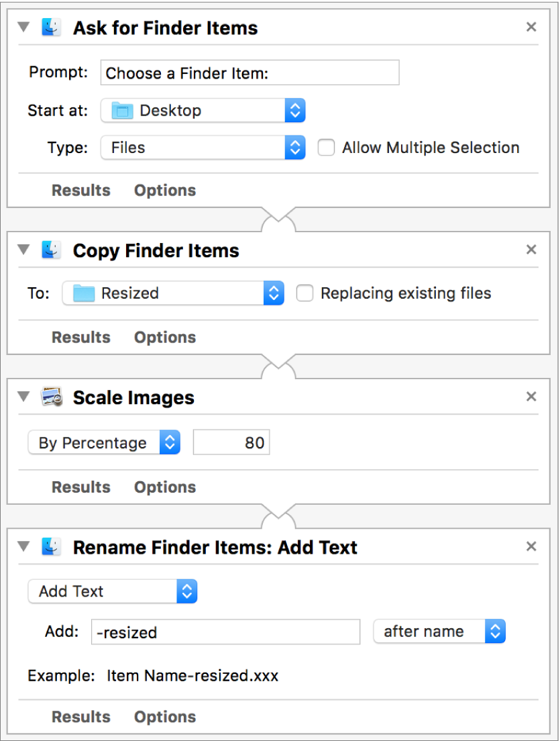Open Options for Ask for Finder Items
560x741 pixels.
pos(165,191)
